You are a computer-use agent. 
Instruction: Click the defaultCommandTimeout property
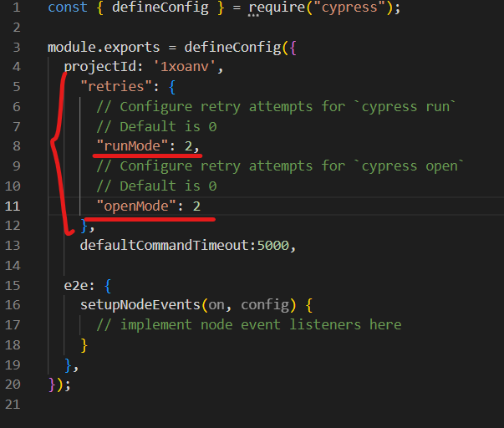tap(167, 246)
